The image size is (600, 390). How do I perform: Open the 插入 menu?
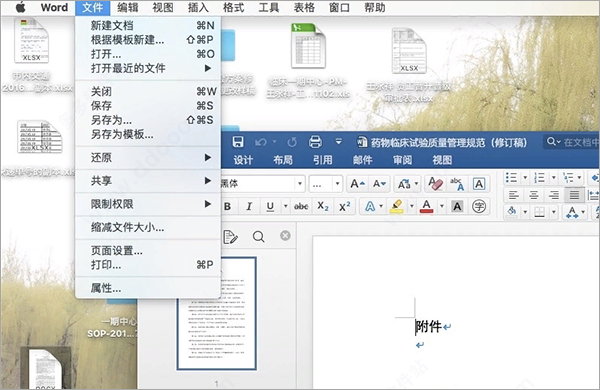coord(198,7)
